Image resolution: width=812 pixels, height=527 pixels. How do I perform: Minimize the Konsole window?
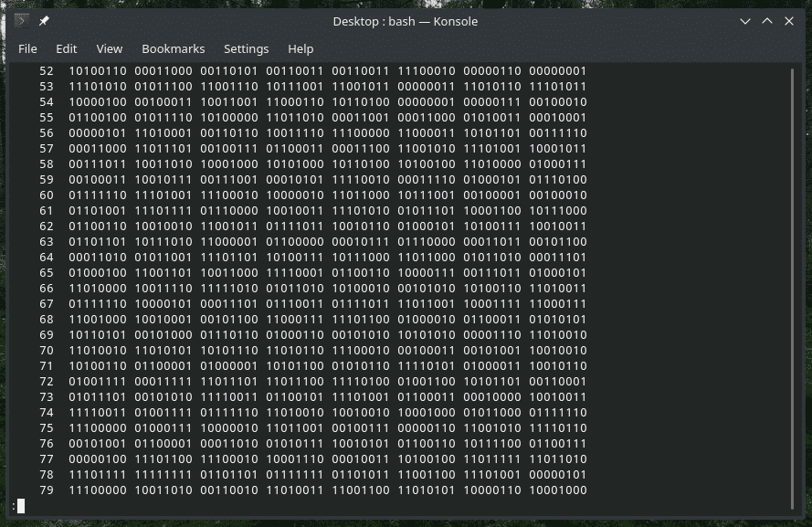click(745, 21)
